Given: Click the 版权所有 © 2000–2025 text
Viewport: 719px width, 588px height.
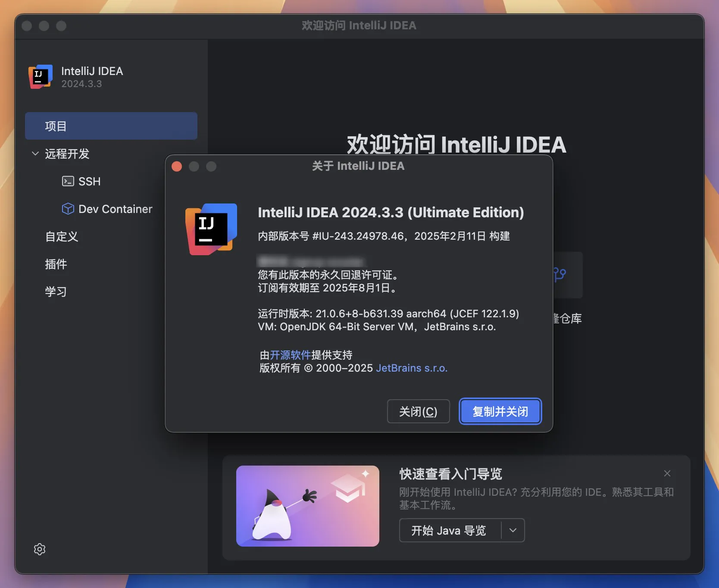Looking at the screenshot, I should click(x=316, y=368).
